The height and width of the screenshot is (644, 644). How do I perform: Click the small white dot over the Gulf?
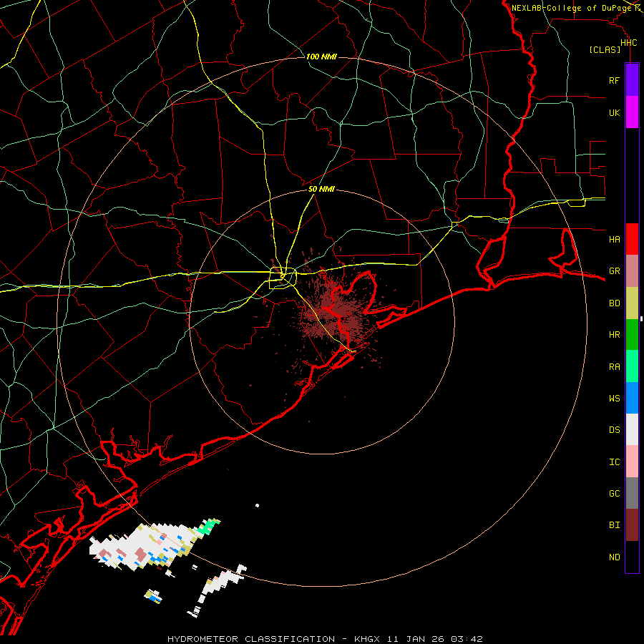[x=257, y=506]
